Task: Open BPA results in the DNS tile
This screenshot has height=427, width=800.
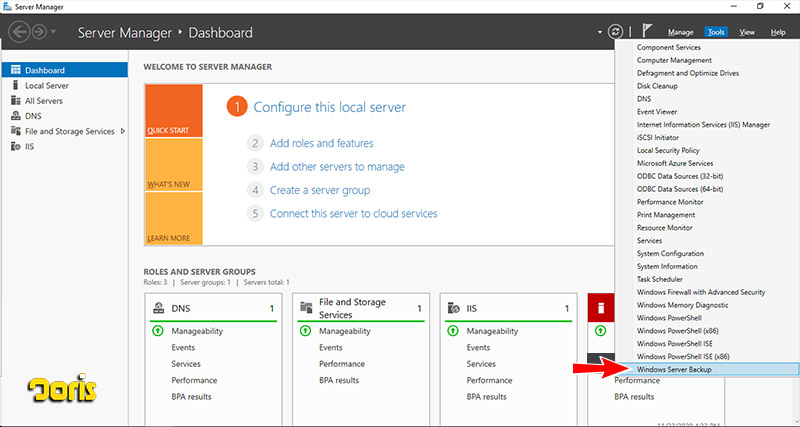Action: pyautogui.click(x=191, y=396)
